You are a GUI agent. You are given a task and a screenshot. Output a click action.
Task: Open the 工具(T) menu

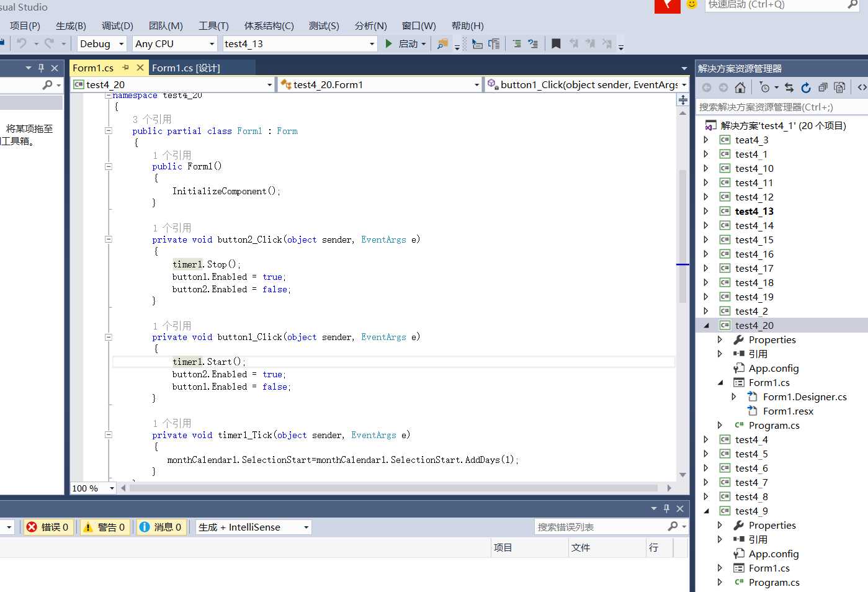pos(213,25)
